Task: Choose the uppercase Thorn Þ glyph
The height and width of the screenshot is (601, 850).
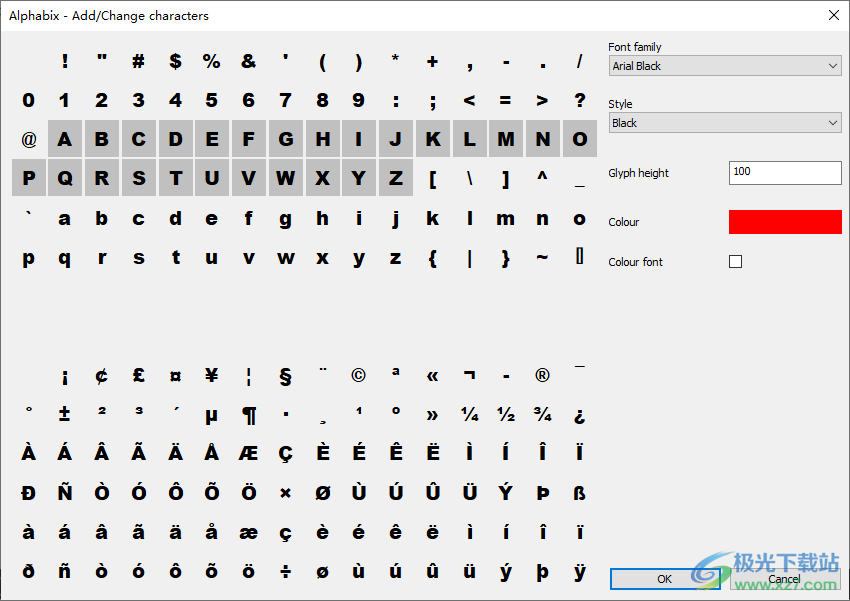Action: [542, 493]
